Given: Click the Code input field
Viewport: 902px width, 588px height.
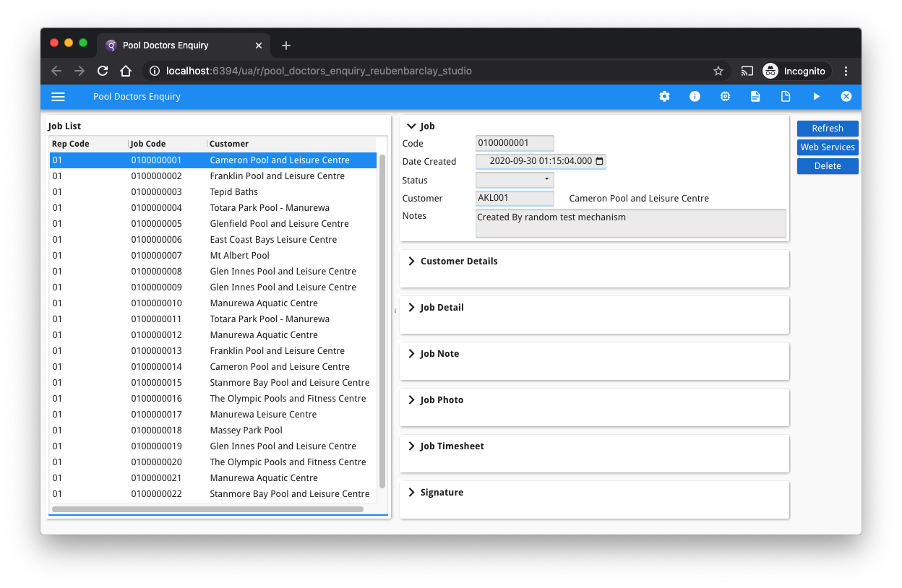Looking at the screenshot, I should pyautogui.click(x=515, y=143).
